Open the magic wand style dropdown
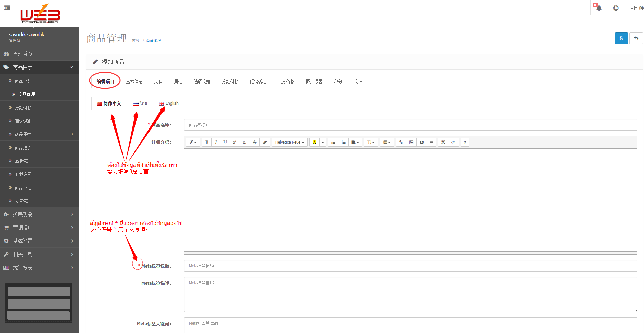The width and height of the screenshot is (644, 333). (x=193, y=142)
